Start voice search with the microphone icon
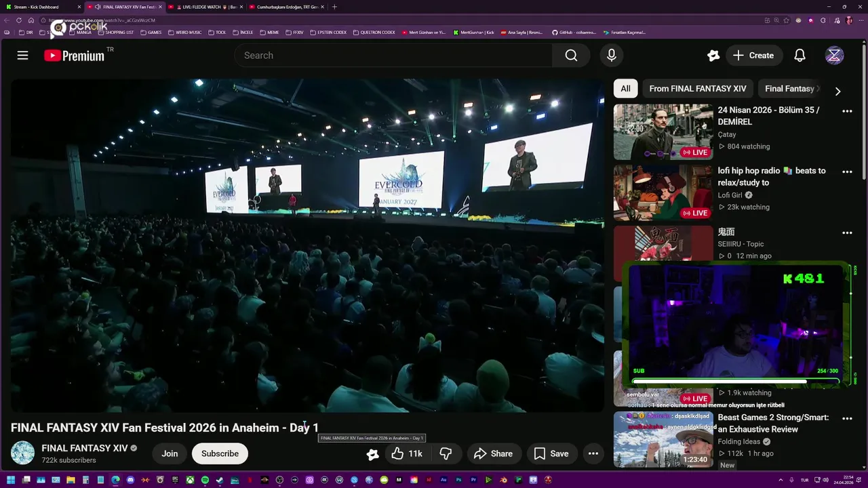The width and height of the screenshot is (868, 488). pos(611,56)
